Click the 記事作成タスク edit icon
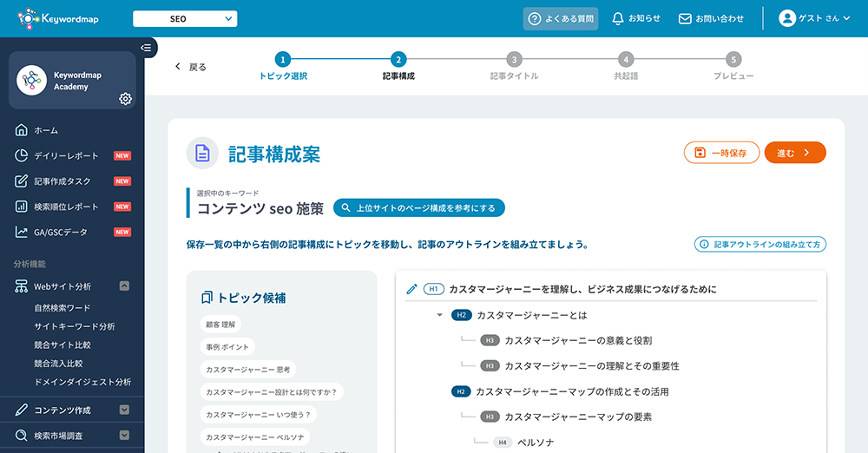The height and width of the screenshot is (453, 868). pos(21,181)
